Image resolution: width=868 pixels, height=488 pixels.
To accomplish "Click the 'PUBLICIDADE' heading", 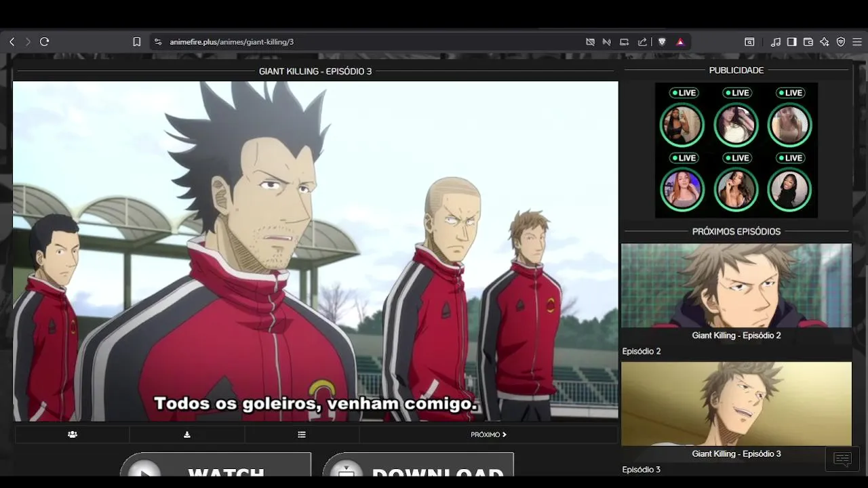I will point(736,70).
